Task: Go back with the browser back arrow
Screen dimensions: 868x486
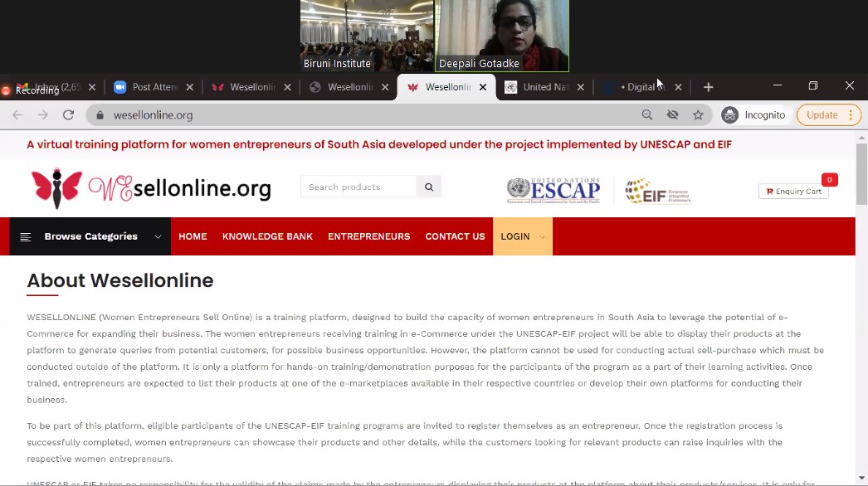Action: pyautogui.click(x=17, y=115)
